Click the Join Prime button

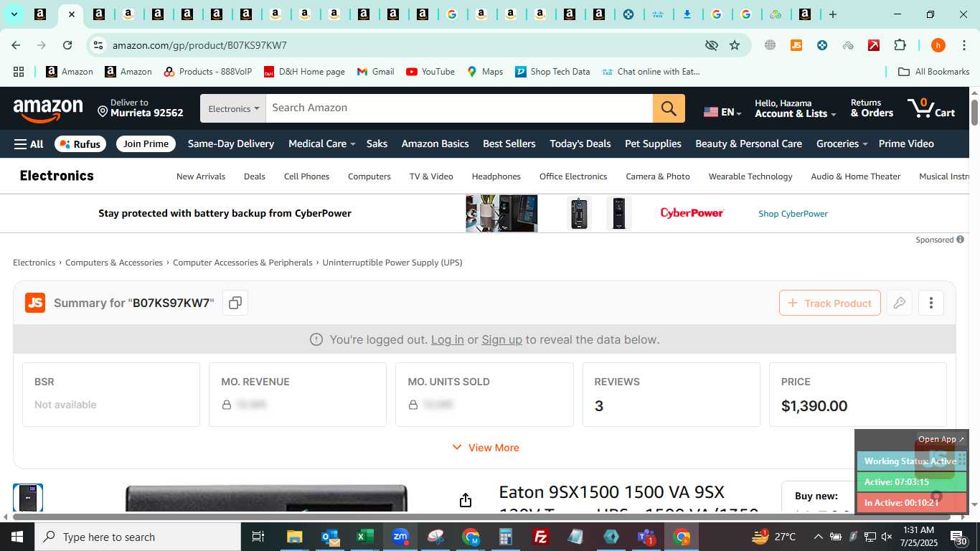146,144
